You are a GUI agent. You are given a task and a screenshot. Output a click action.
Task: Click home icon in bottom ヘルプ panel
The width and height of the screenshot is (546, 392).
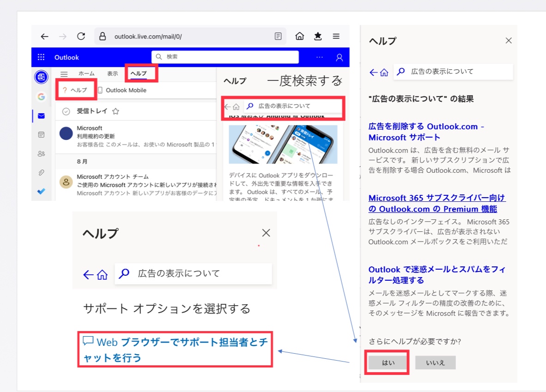pyautogui.click(x=102, y=275)
